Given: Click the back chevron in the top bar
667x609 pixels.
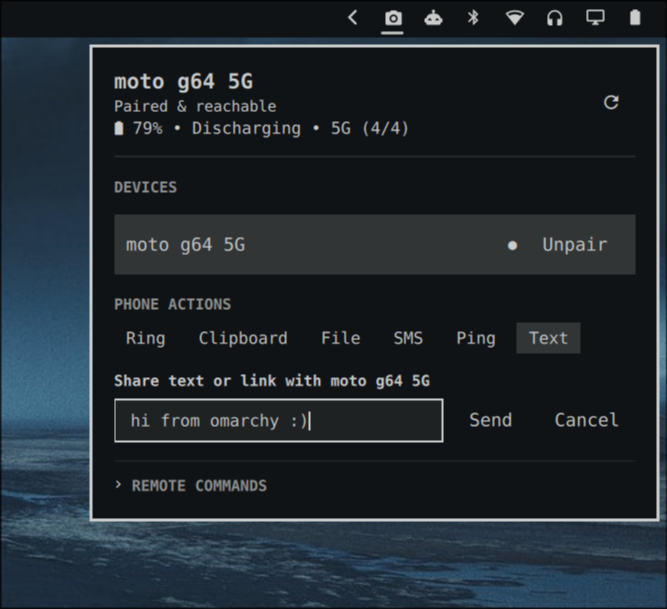Looking at the screenshot, I should point(353,18).
